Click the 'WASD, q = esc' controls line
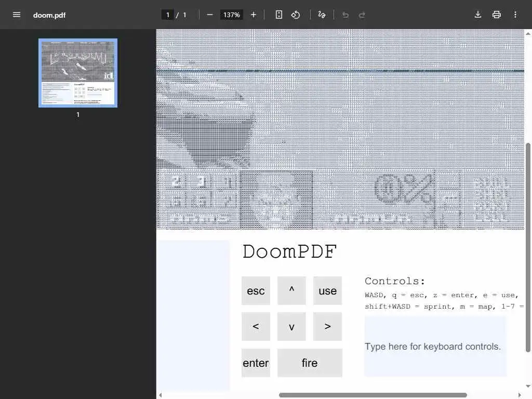 [x=442, y=295]
